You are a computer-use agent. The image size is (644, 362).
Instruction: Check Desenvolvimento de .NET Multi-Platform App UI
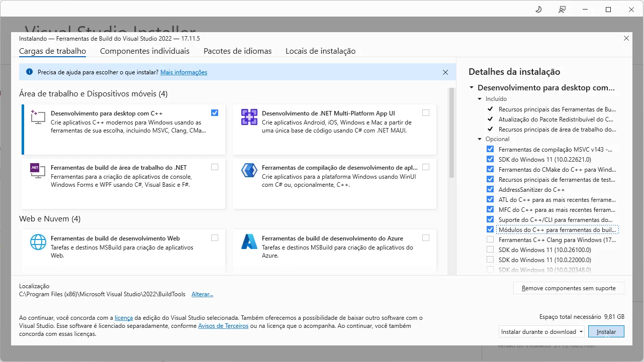coord(426,112)
